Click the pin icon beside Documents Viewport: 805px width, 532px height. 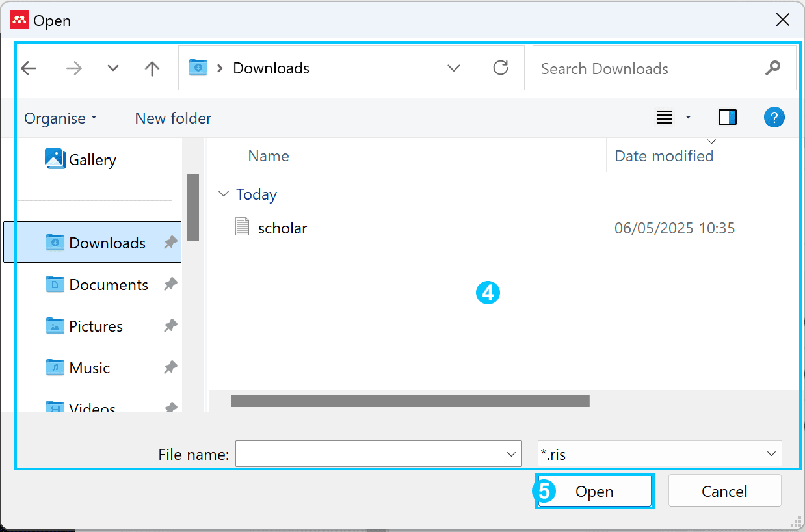tap(170, 284)
